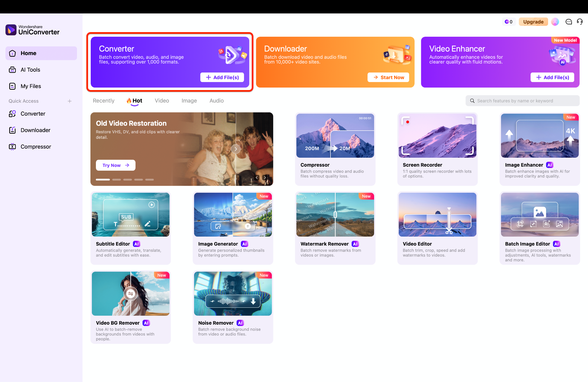Open the Compressor feature thumbnail
The image size is (588, 382).
click(335, 136)
